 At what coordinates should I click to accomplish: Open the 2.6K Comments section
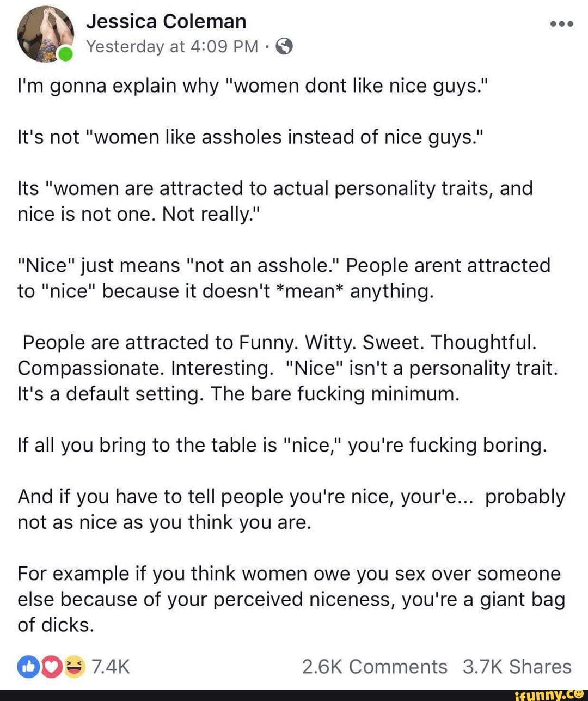(x=374, y=666)
